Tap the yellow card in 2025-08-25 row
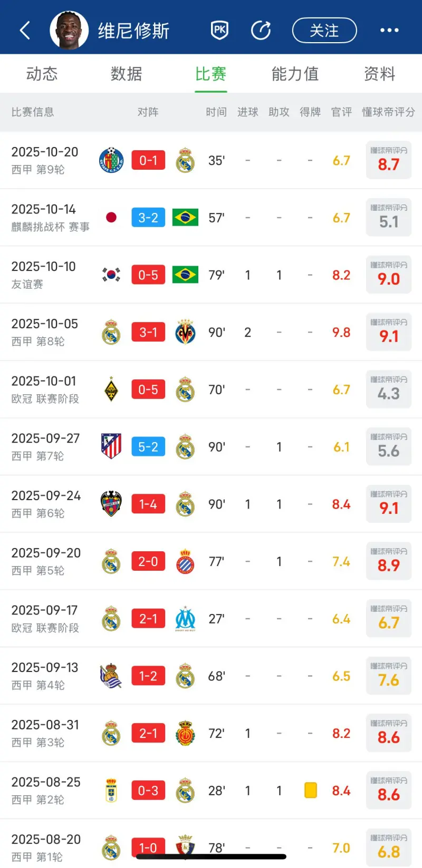 [x=311, y=791]
